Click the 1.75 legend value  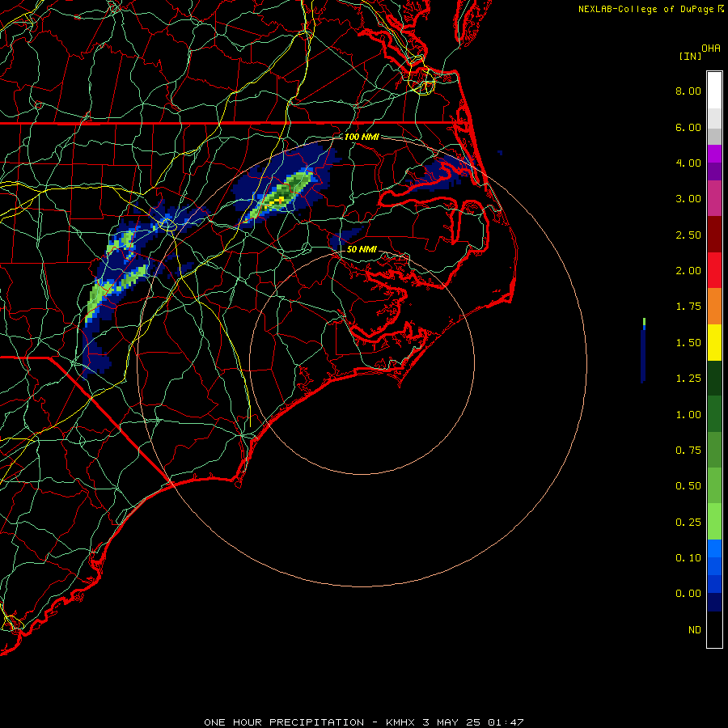[688, 307]
